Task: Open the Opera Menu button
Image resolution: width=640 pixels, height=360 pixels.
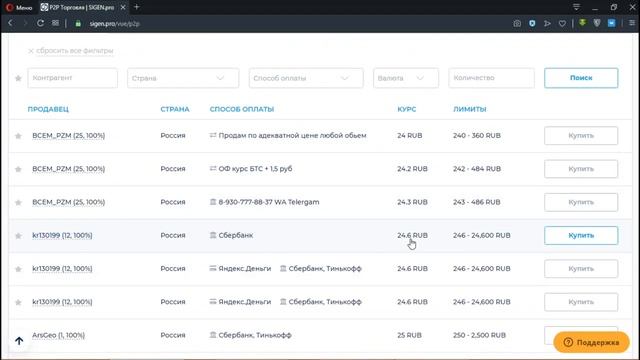Action: pyautogui.click(x=19, y=7)
